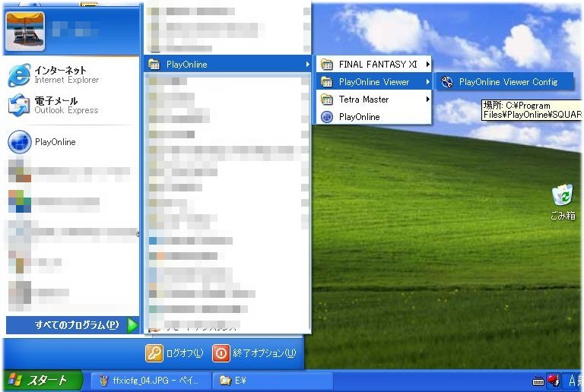
Task: Open the FINAL FANTASY XI folder
Action: [x=374, y=65]
